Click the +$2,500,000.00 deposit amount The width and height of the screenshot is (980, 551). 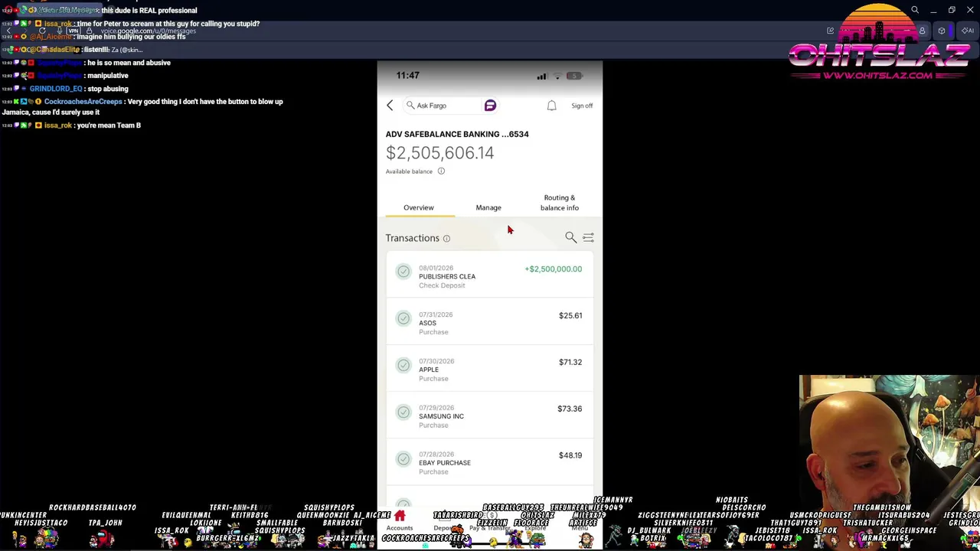point(554,269)
